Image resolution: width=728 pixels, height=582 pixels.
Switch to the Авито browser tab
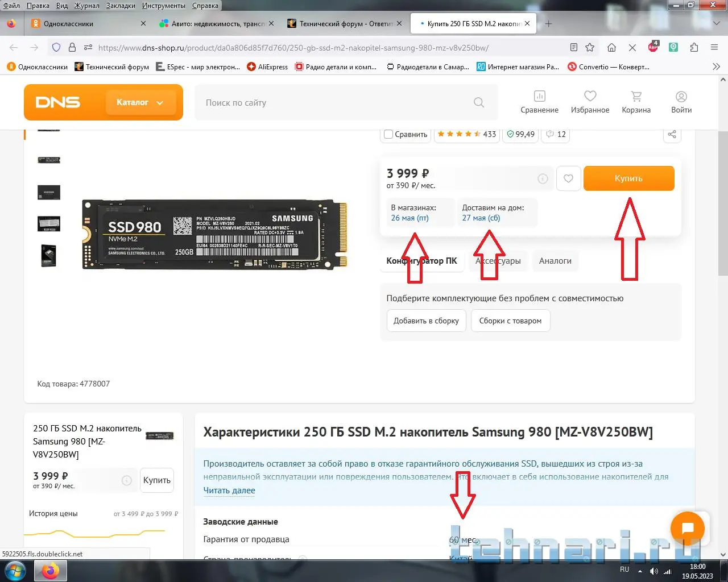coord(216,24)
